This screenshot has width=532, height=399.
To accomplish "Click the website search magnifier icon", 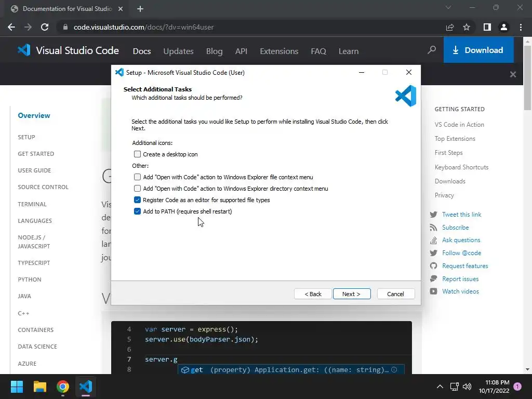I will (x=432, y=50).
